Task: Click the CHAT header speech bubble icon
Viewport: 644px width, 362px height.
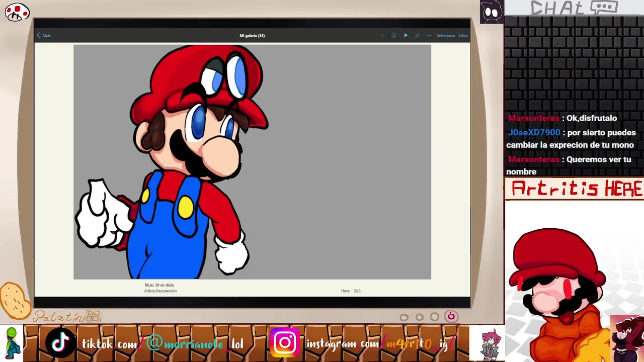Action: tap(603, 7)
